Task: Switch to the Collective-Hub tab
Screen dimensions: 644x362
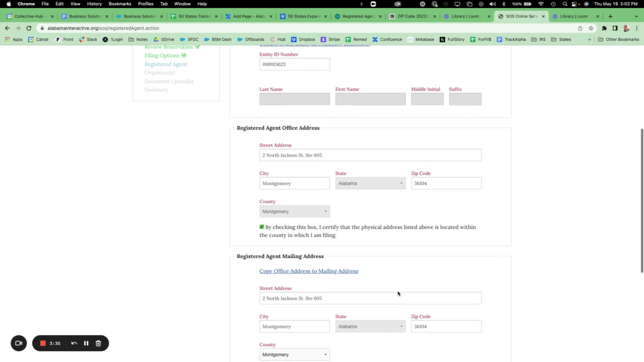Action: click(29, 16)
